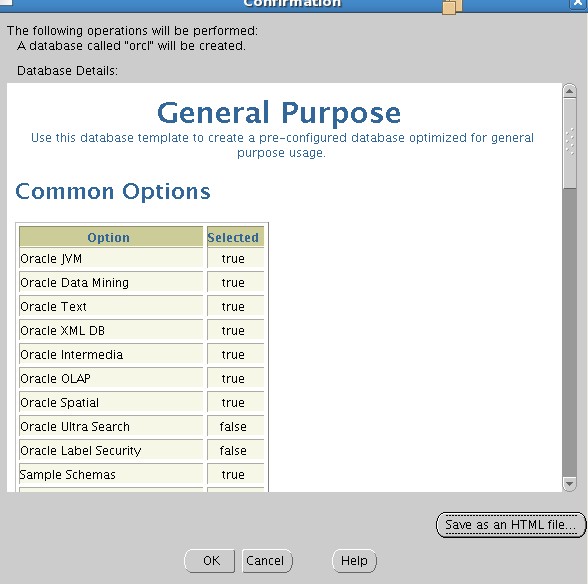Click the scrollbar up arrow
The width and height of the screenshot is (588, 584).
point(569,91)
